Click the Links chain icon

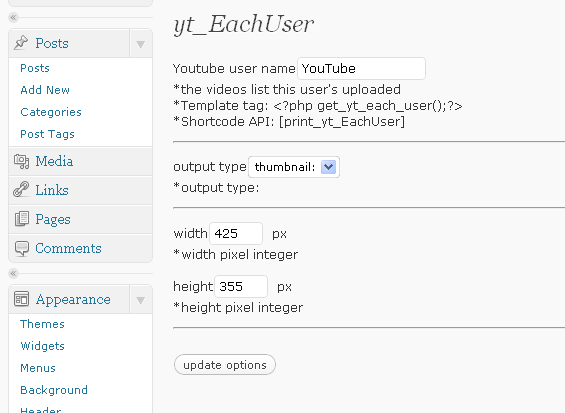(21, 190)
